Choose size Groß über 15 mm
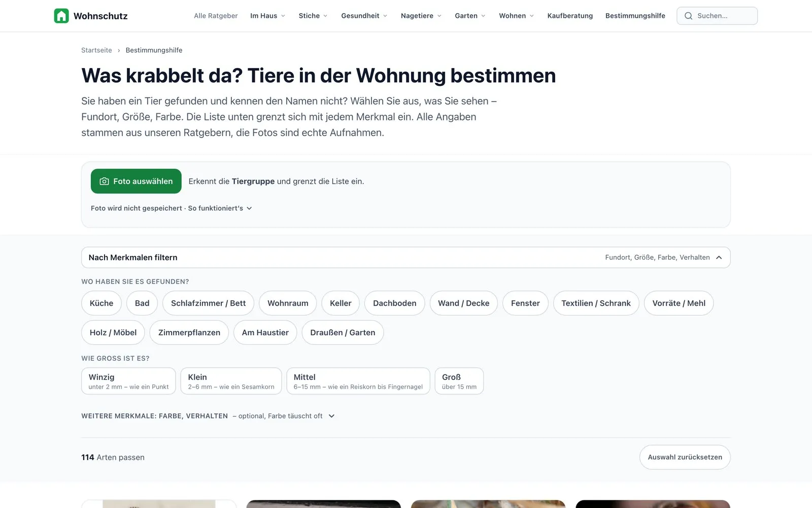Screen dimensions: 812x508 (x=459, y=381)
